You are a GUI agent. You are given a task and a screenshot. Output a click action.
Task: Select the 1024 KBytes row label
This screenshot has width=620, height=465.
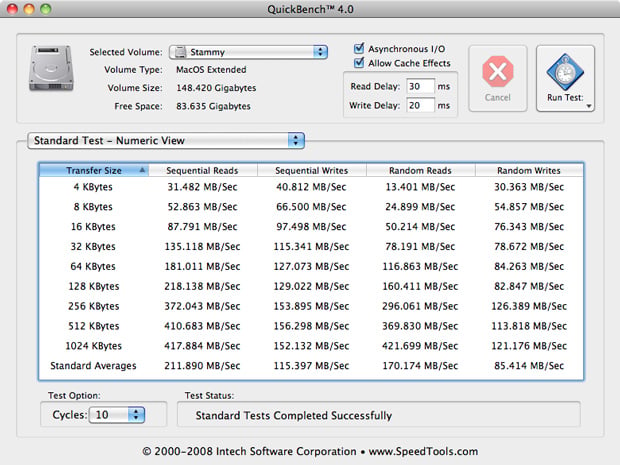click(94, 346)
